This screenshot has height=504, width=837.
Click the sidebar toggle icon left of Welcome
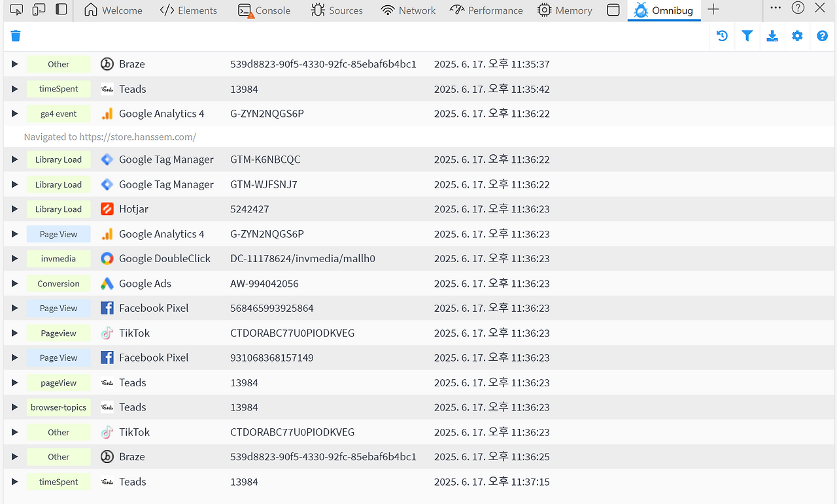point(61,10)
